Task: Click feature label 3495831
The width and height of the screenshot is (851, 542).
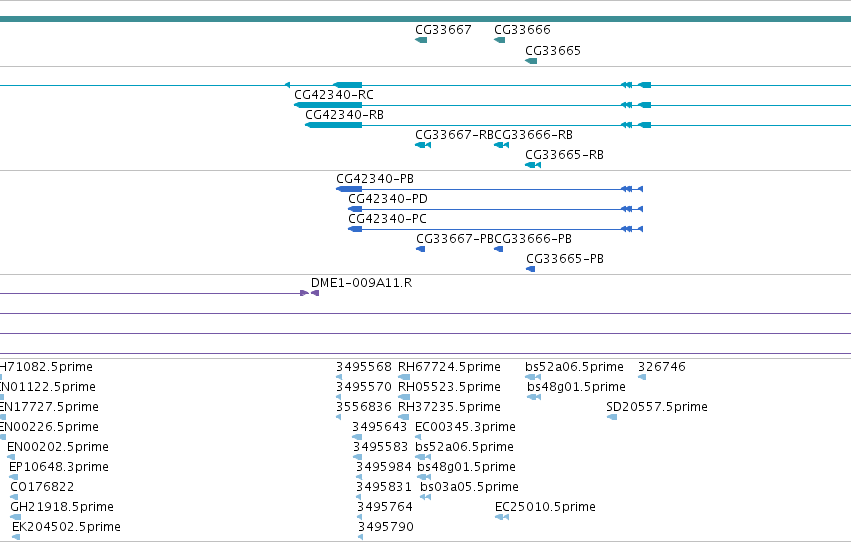Action: pos(384,487)
